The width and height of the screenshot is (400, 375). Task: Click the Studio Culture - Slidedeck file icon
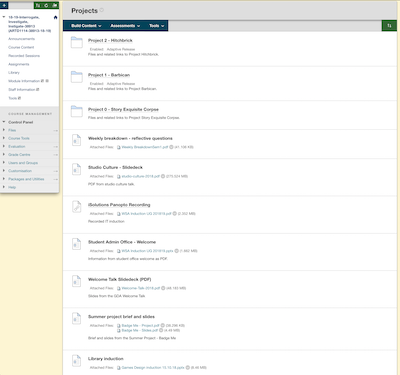pos(76,169)
